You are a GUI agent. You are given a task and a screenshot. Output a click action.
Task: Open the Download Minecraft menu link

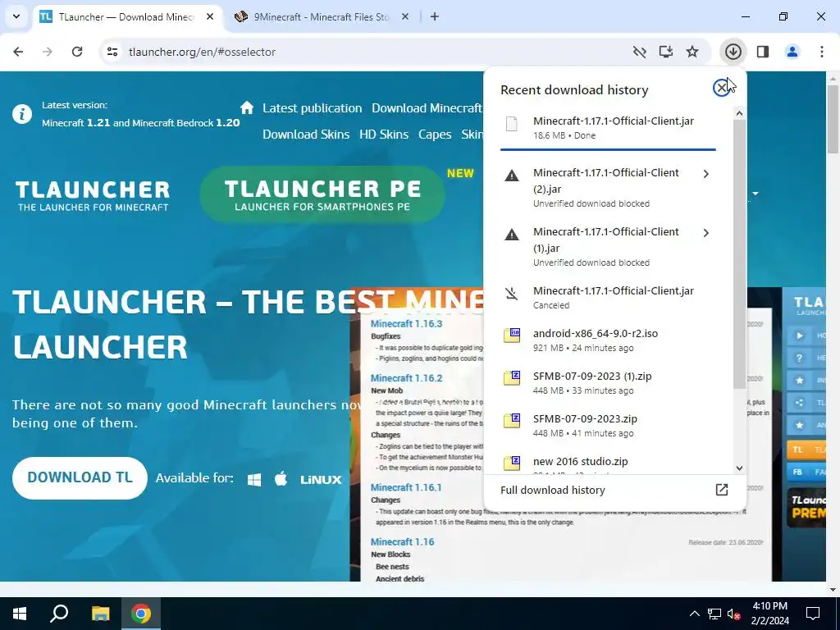pos(427,108)
